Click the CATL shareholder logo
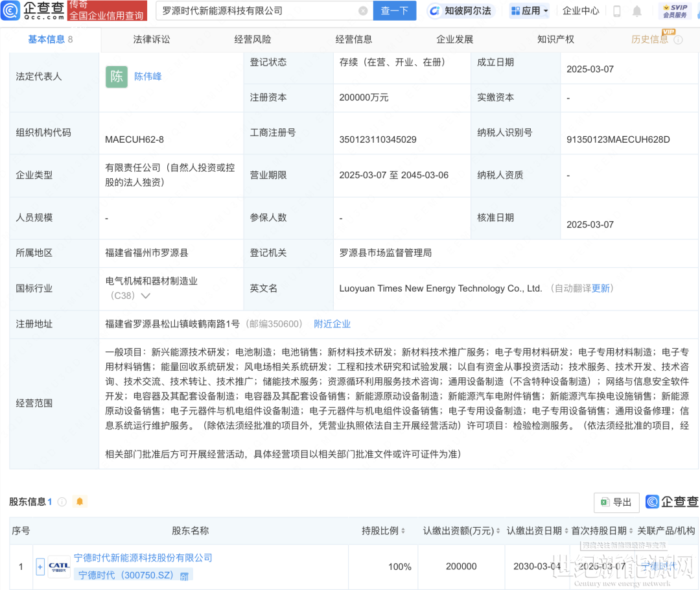This screenshot has height=590, width=700. (59, 567)
